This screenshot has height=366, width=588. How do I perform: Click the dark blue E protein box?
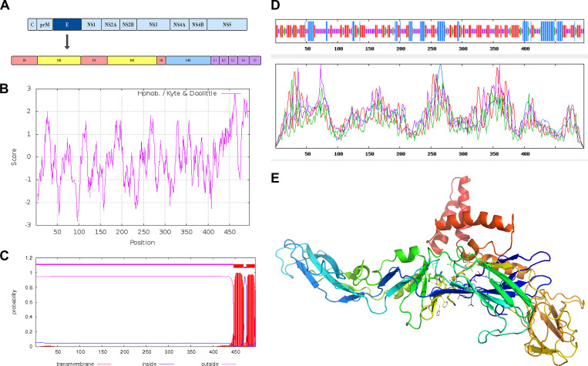(x=67, y=25)
